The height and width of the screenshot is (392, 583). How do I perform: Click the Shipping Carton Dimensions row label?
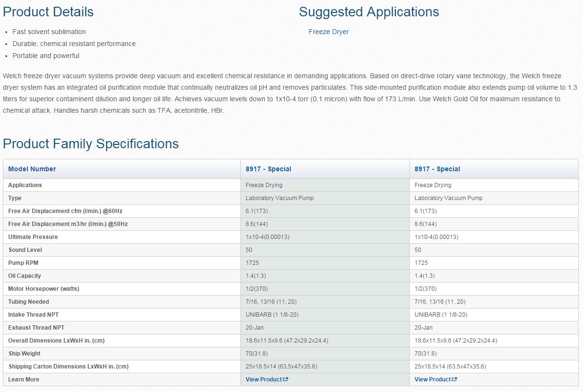click(68, 367)
